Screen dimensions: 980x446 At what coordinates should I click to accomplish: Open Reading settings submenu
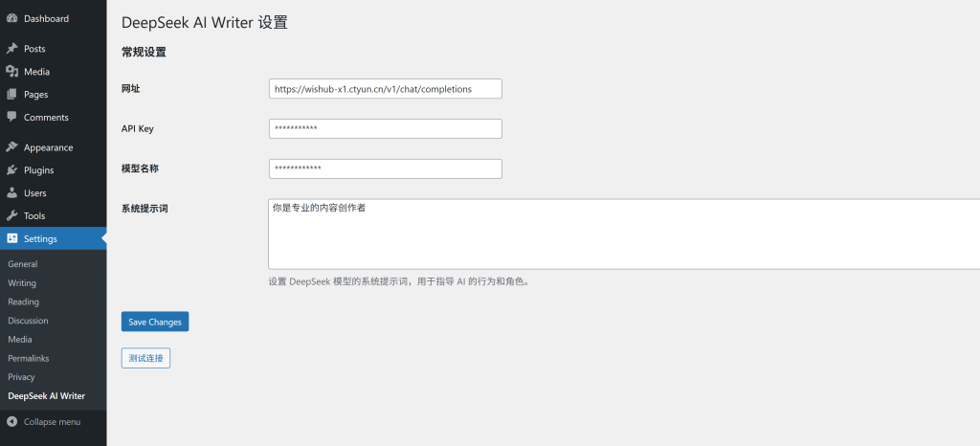click(x=23, y=301)
